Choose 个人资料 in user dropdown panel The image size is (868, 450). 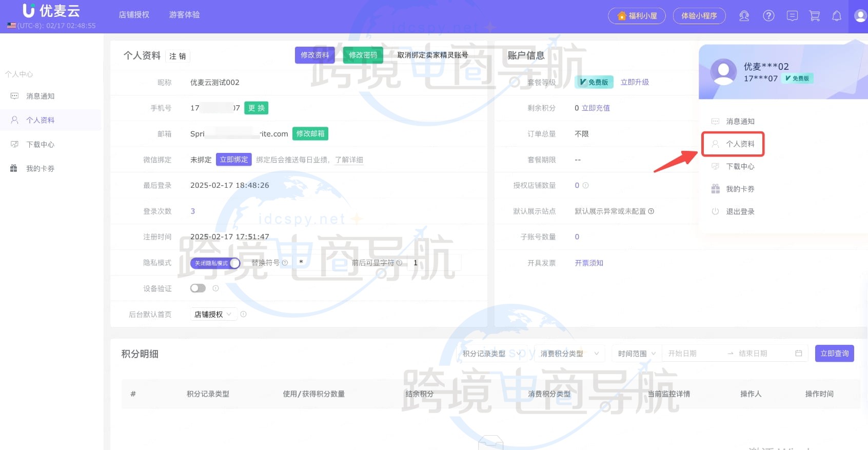740,144
